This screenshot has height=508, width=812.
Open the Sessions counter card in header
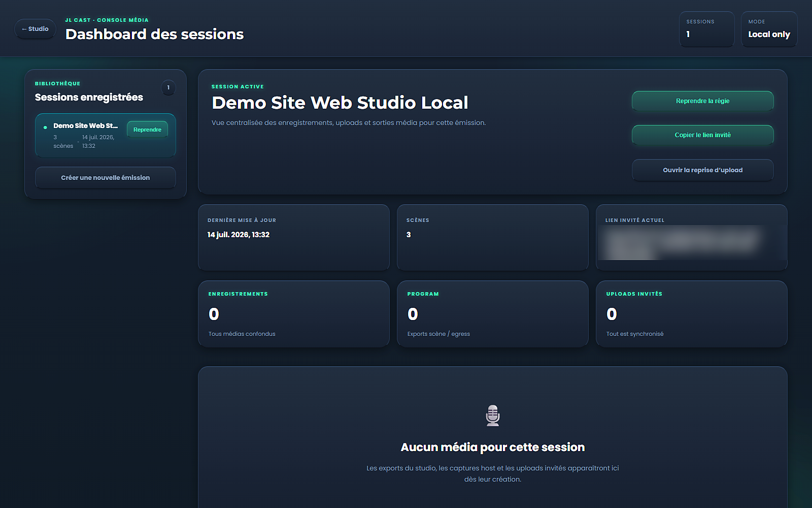(x=706, y=29)
